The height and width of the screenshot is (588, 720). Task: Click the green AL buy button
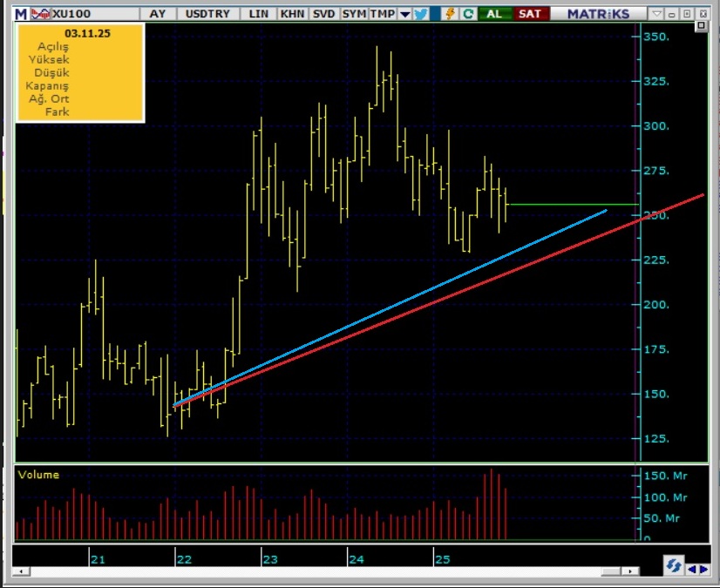point(494,14)
